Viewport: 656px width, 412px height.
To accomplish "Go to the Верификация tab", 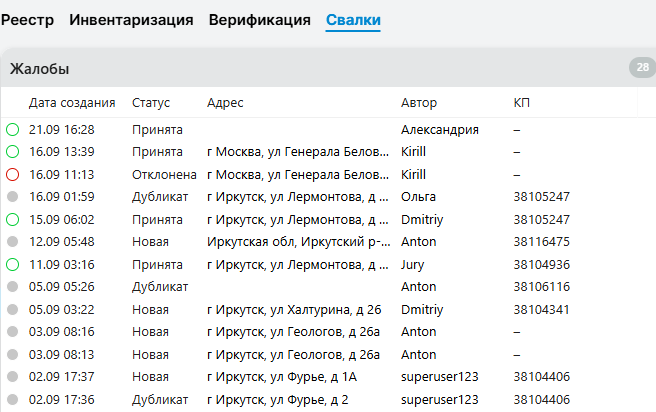I will point(260,20).
